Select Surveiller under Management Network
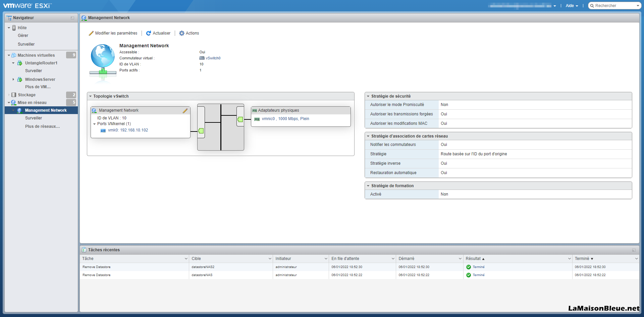This screenshot has width=644, height=317. [34, 118]
